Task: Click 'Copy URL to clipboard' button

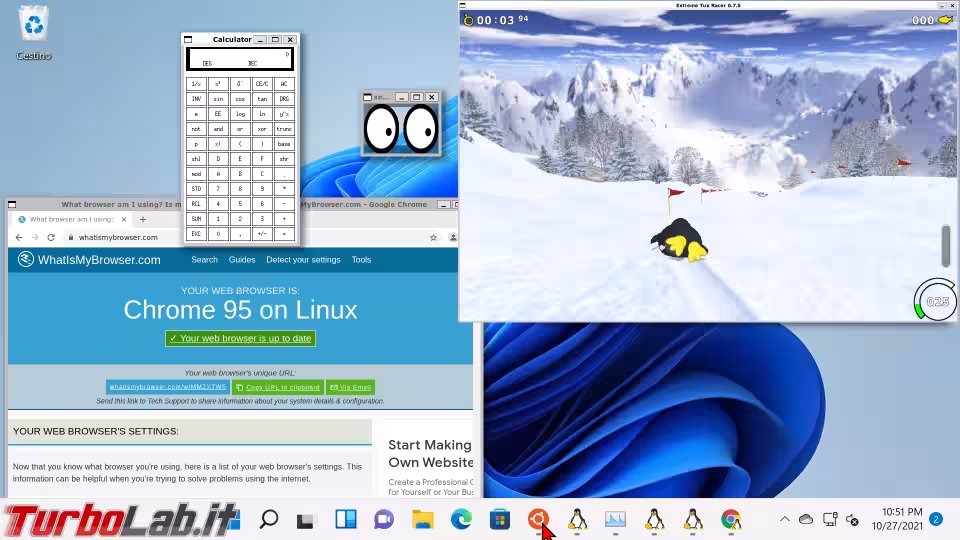Action: point(278,387)
